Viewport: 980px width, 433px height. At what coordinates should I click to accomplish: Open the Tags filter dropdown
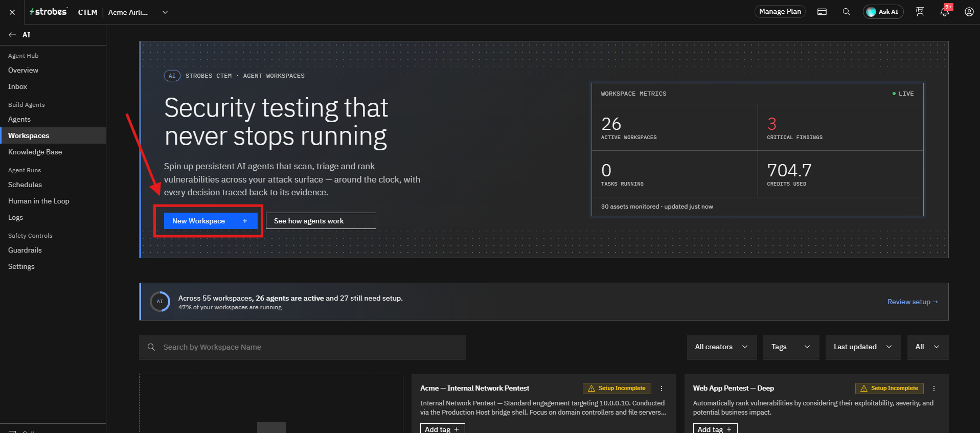click(x=791, y=347)
